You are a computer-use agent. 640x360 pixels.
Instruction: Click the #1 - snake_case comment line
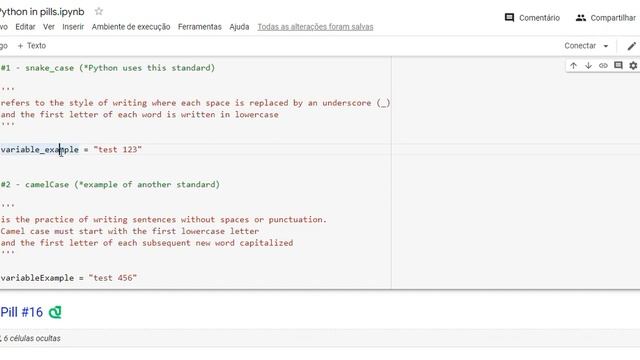(x=108, y=68)
